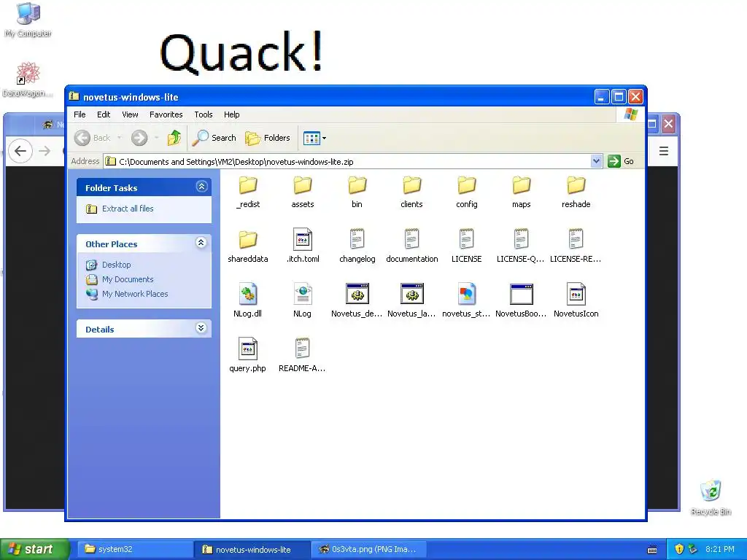
Task: Open the Views dropdown button
Action: [x=314, y=138]
